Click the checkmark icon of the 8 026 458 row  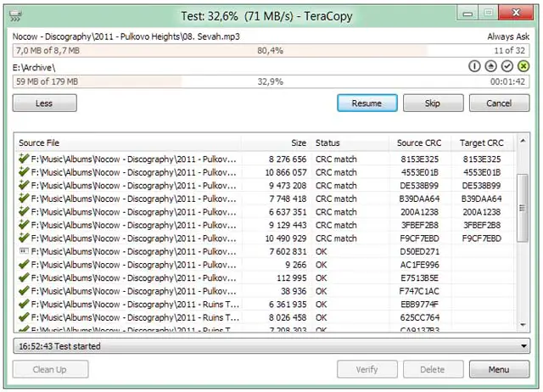point(24,316)
